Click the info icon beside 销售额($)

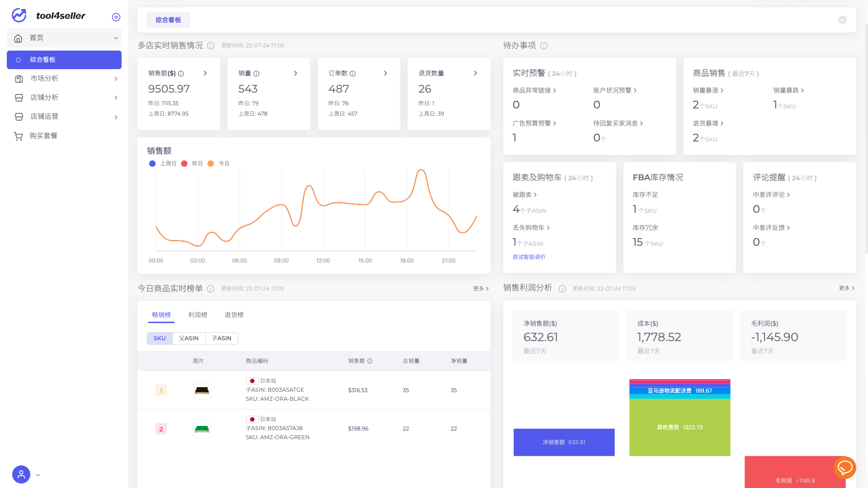click(x=181, y=73)
